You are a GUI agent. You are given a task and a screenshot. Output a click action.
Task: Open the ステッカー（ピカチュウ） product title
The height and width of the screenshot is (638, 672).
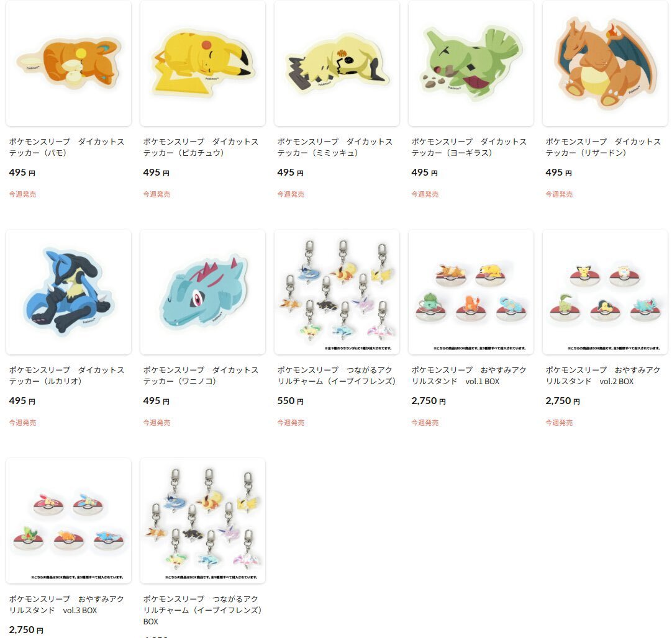[x=201, y=147]
